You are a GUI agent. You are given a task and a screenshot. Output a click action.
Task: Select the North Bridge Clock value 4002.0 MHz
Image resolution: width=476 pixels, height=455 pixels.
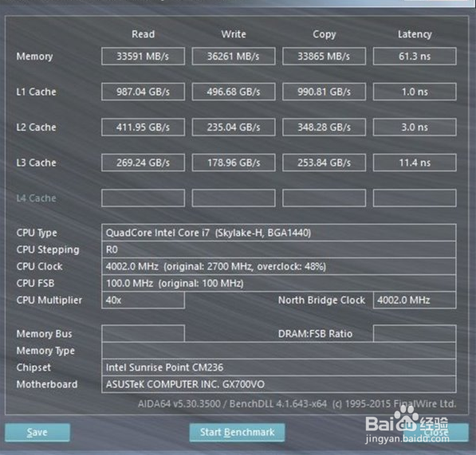415,300
